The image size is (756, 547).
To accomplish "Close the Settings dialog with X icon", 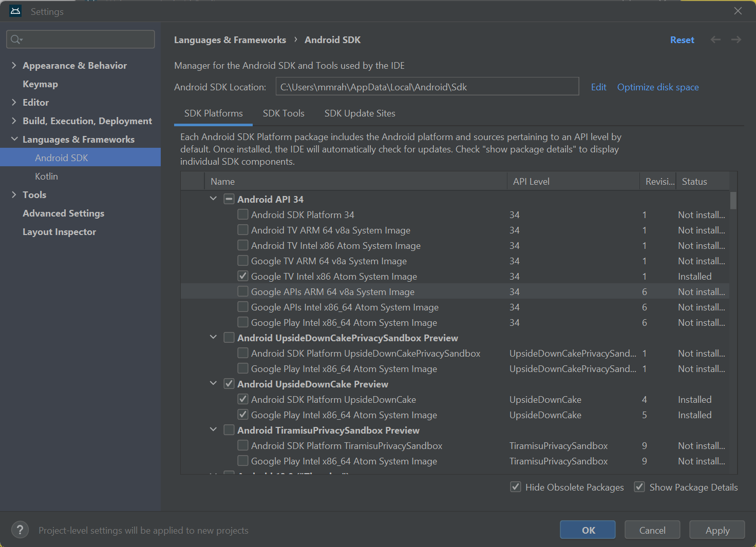I will click(x=738, y=11).
